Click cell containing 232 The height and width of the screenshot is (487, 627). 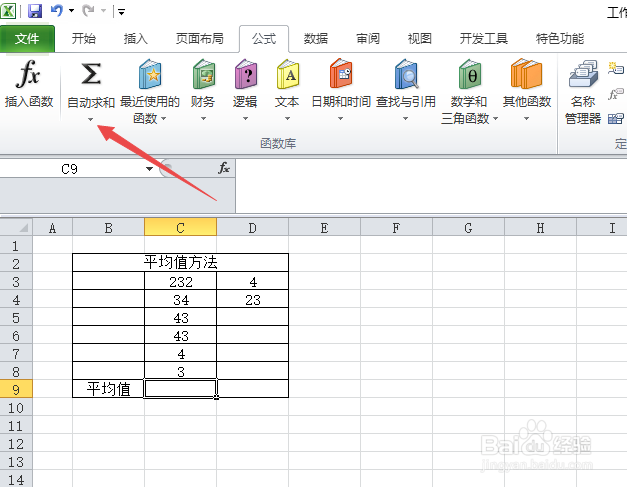click(180, 281)
